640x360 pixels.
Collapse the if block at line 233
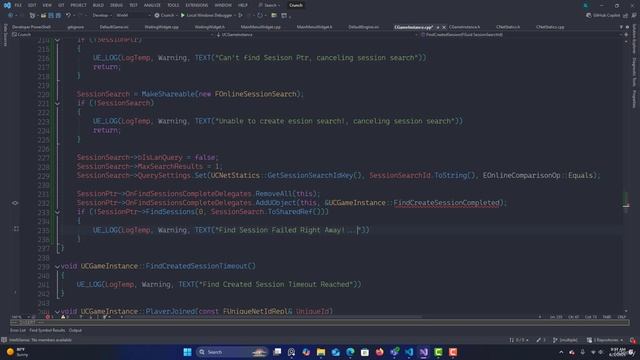57,212
